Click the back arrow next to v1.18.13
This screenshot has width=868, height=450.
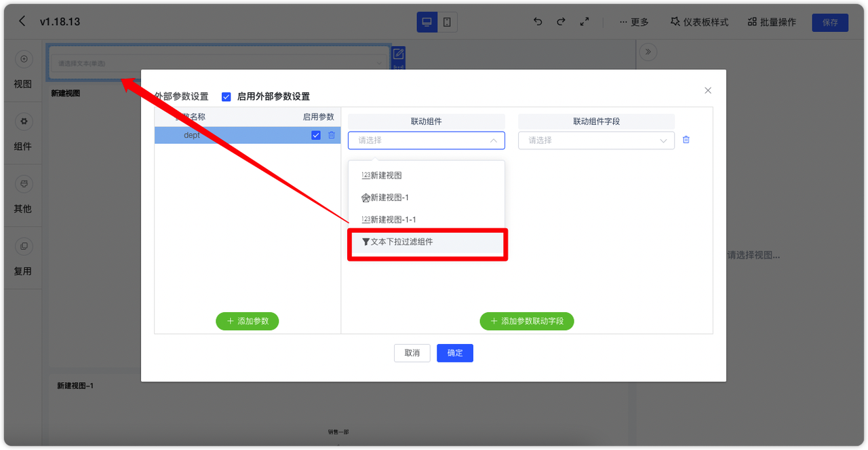pyautogui.click(x=22, y=21)
